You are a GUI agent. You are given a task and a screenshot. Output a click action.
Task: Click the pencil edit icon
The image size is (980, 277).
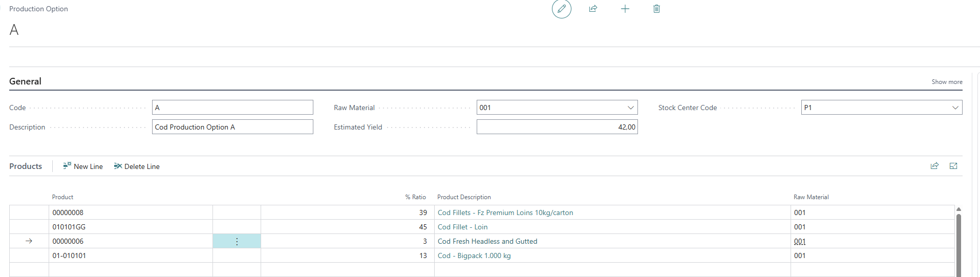point(562,9)
